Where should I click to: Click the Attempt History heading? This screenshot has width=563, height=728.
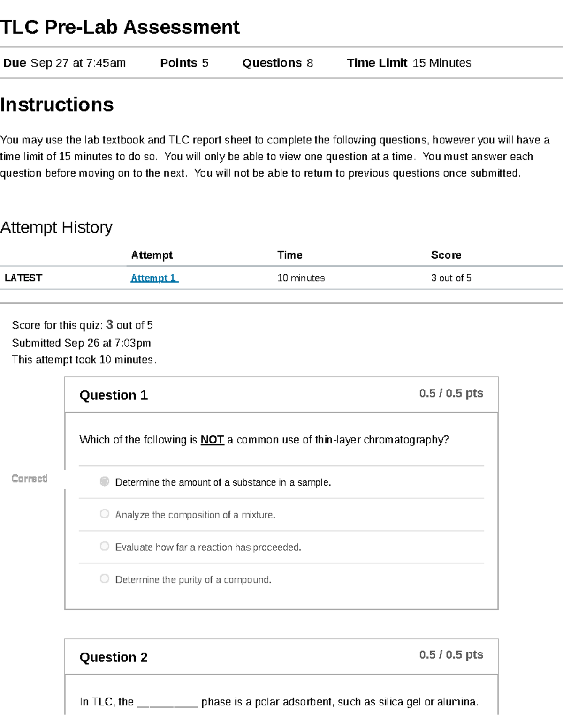(x=56, y=227)
